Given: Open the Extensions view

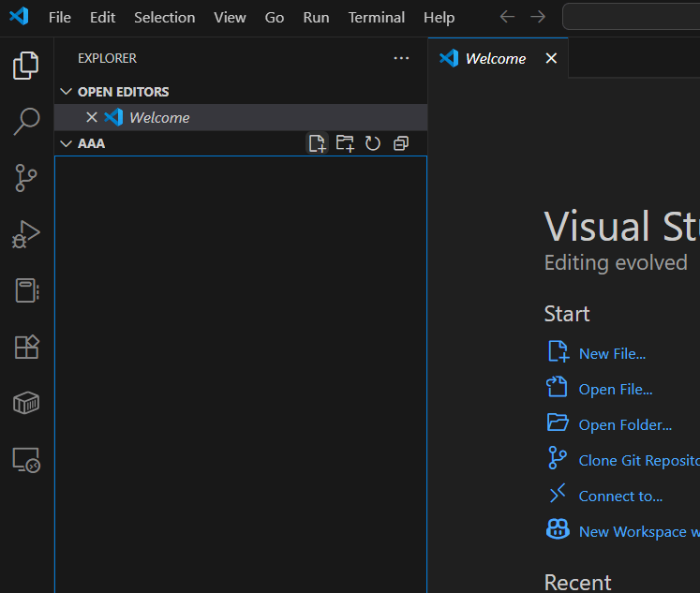Looking at the screenshot, I should [27, 347].
